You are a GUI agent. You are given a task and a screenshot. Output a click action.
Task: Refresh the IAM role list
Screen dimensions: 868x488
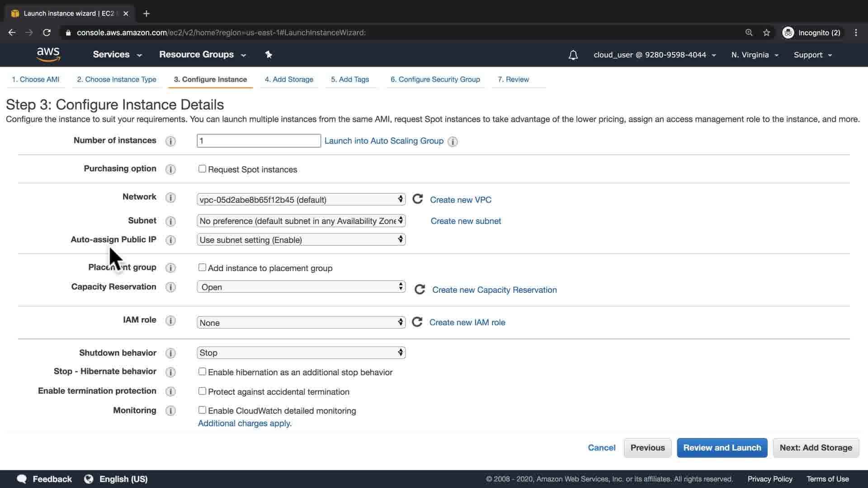pos(417,322)
